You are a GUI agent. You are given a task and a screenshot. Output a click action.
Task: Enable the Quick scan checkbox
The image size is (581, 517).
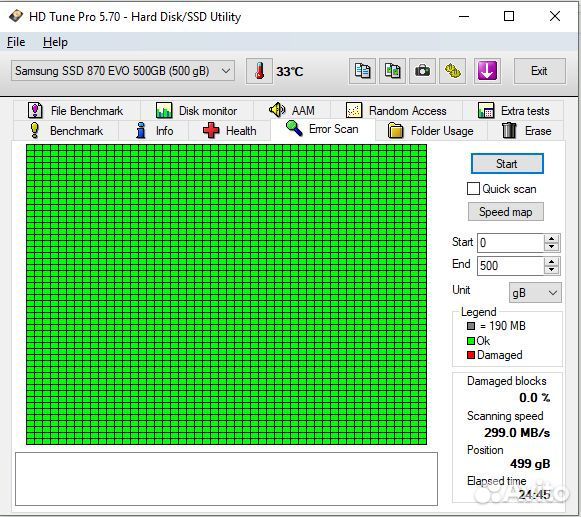point(473,189)
